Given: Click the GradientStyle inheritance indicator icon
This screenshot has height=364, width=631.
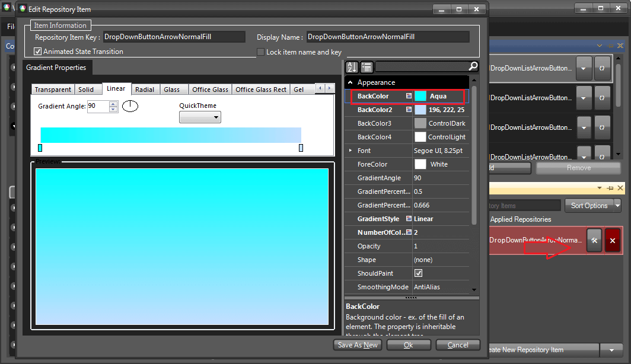Looking at the screenshot, I should 408,219.
